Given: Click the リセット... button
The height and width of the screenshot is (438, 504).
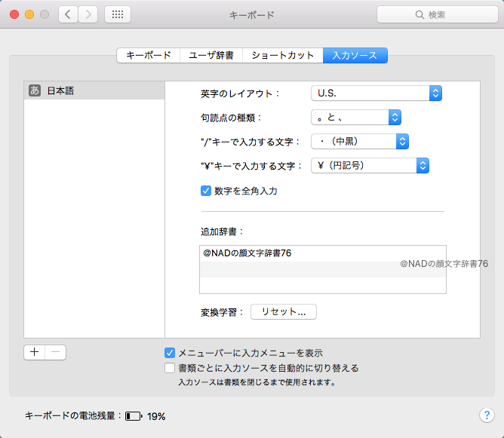Looking at the screenshot, I should (283, 312).
